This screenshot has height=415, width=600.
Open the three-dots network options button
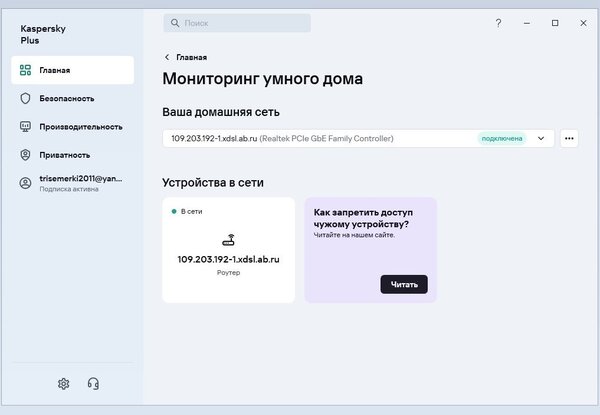[x=569, y=138]
